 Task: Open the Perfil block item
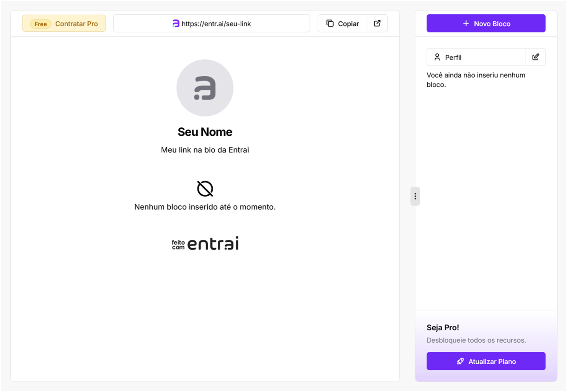pyautogui.click(x=476, y=57)
